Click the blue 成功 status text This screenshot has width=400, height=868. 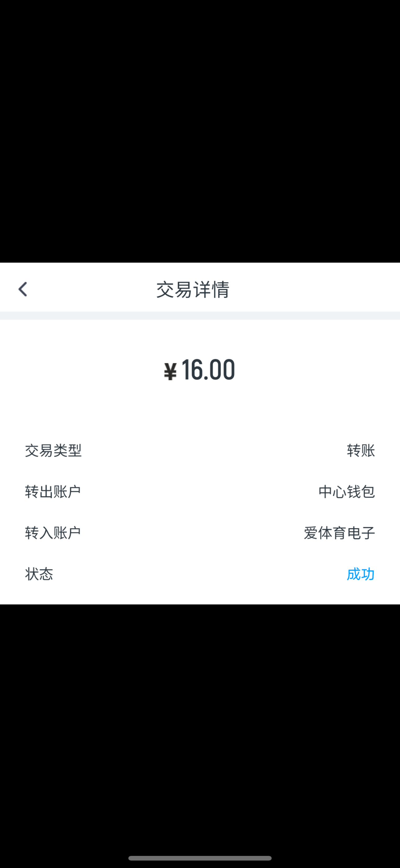point(360,574)
